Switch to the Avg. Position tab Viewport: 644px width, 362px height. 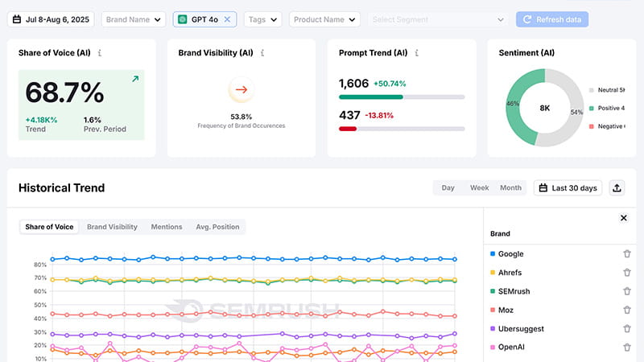coord(217,227)
